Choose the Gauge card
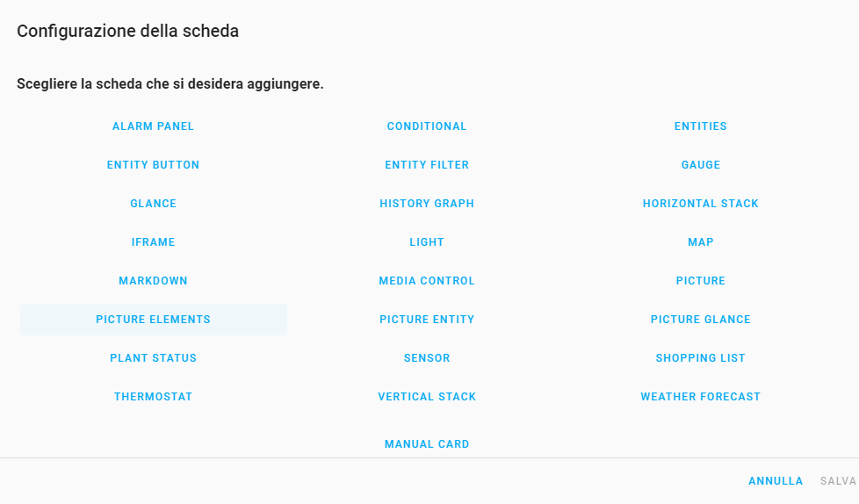Image resolution: width=859 pixels, height=504 pixels. point(700,165)
